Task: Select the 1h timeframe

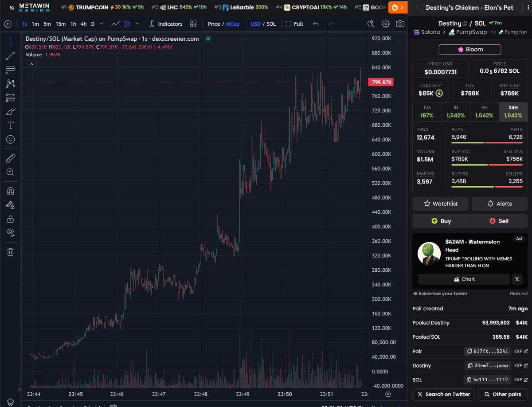Action: (73, 24)
